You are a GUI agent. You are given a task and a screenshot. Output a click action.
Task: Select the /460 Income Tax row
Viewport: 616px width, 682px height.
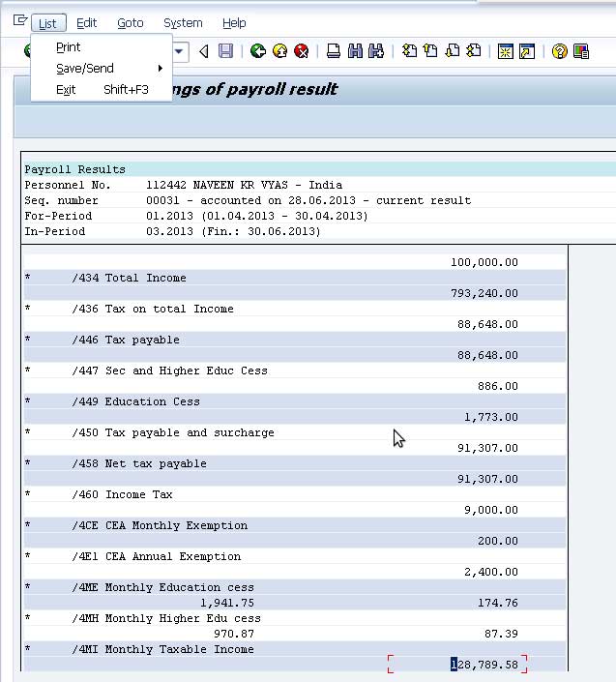[295, 494]
